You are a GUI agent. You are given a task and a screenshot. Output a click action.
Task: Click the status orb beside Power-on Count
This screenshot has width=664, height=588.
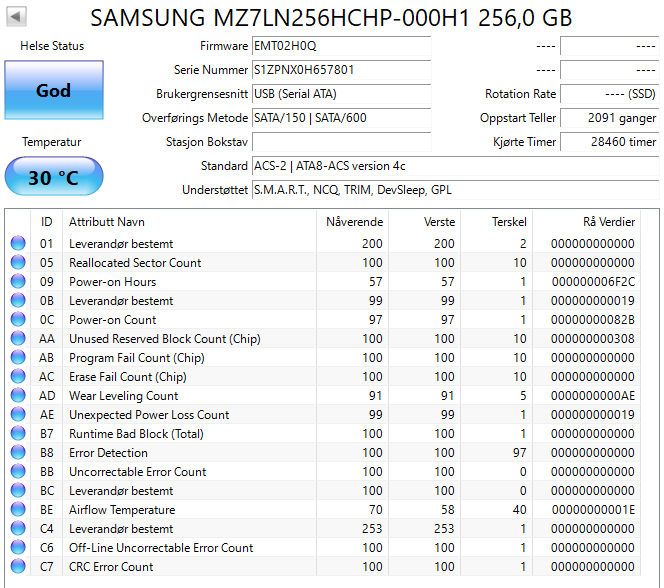pyautogui.click(x=18, y=320)
